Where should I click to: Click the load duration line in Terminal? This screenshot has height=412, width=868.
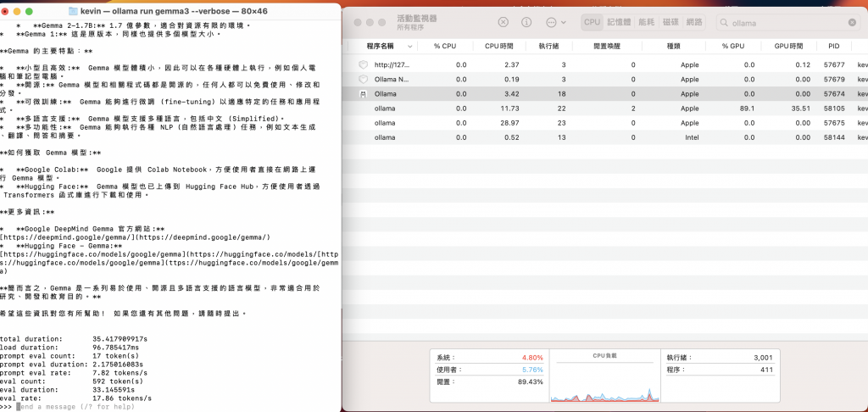(70, 348)
